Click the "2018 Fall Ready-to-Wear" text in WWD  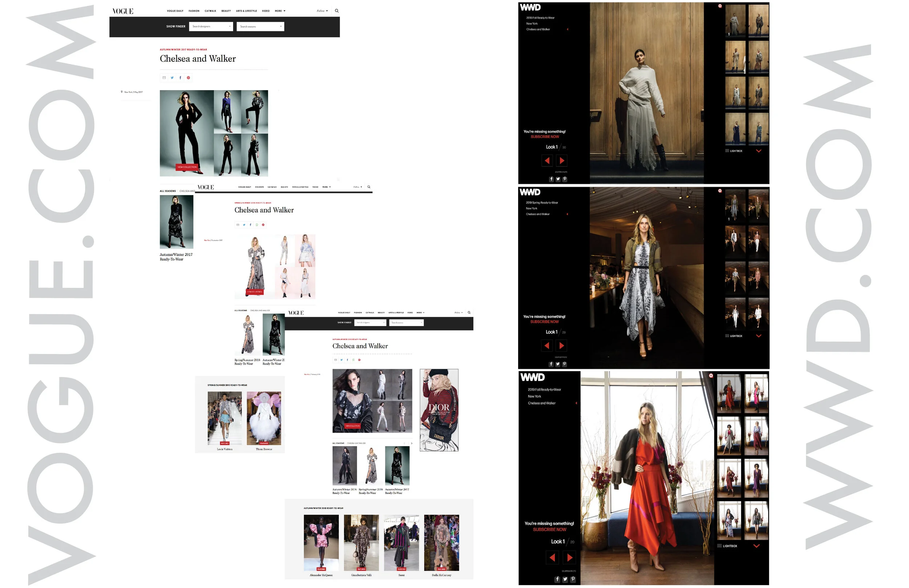coord(540,17)
